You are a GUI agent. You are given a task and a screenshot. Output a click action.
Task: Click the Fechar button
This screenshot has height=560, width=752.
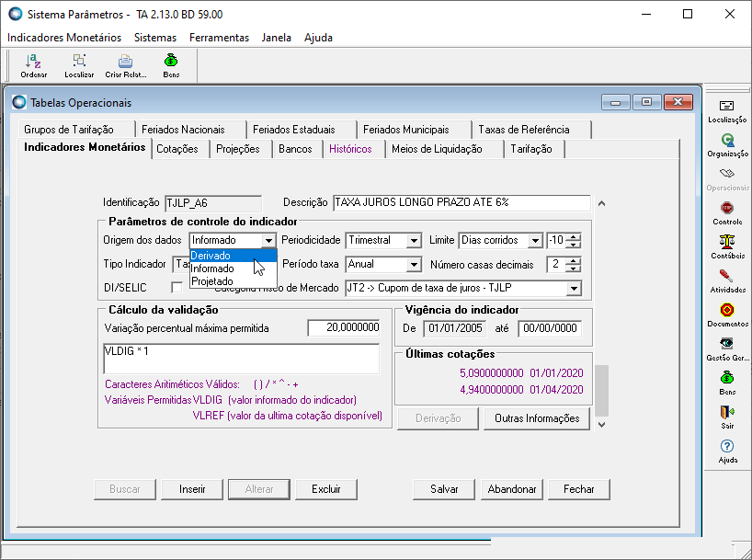point(579,489)
